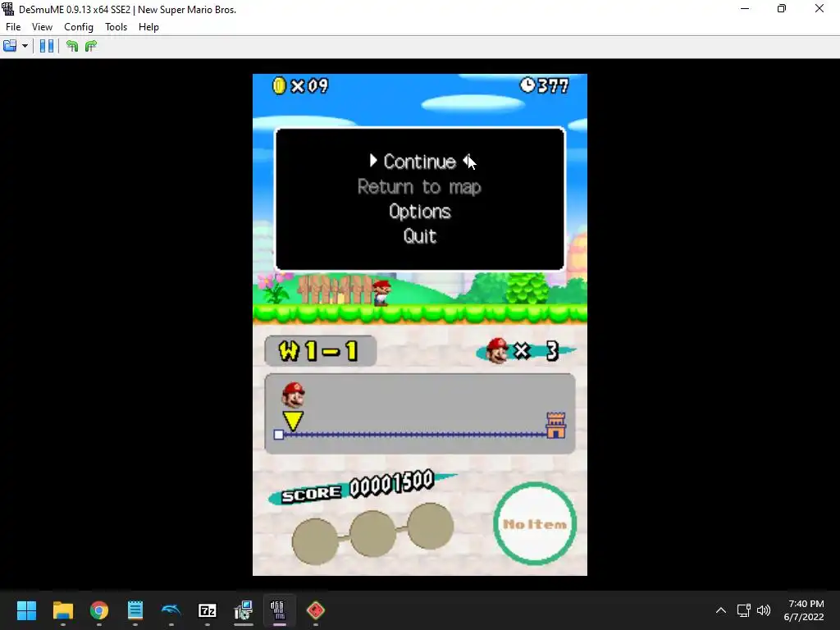840x630 pixels.
Task: Select Return to map in pause menu
Action: [419, 186]
